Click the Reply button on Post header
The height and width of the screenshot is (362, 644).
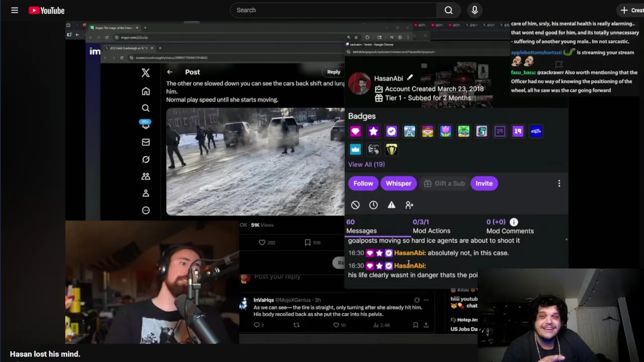pos(334,72)
